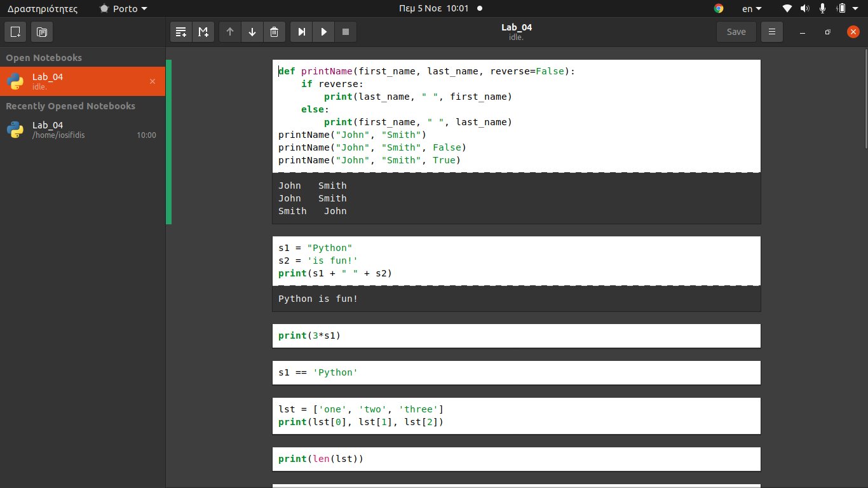The image size is (868, 488).
Task: Stop kernel execution with square button
Action: 346,32
